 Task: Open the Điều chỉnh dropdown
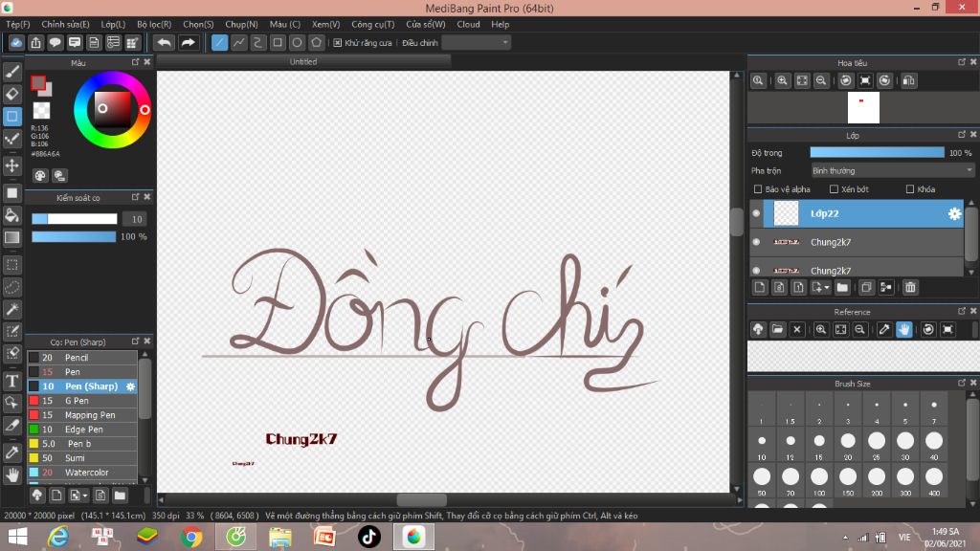coord(477,42)
